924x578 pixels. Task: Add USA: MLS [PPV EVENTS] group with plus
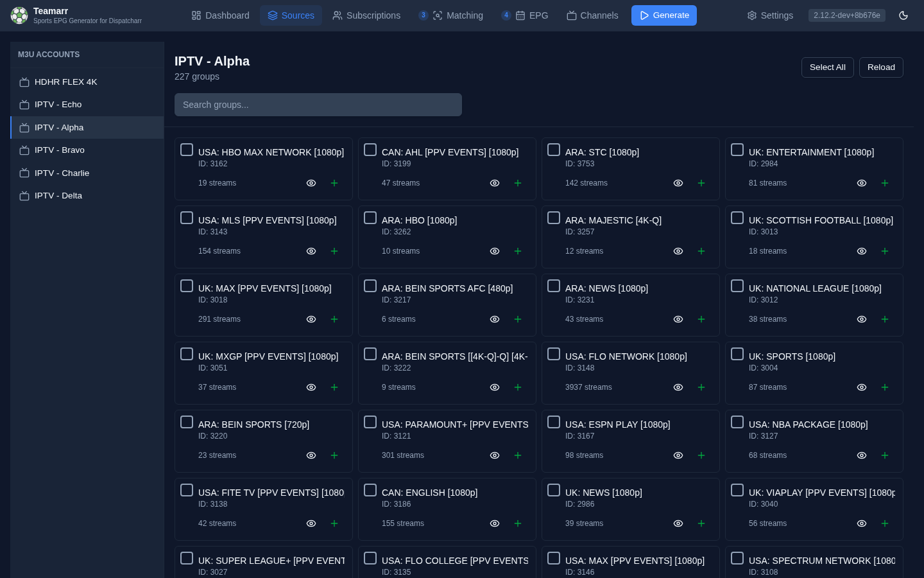(x=334, y=251)
